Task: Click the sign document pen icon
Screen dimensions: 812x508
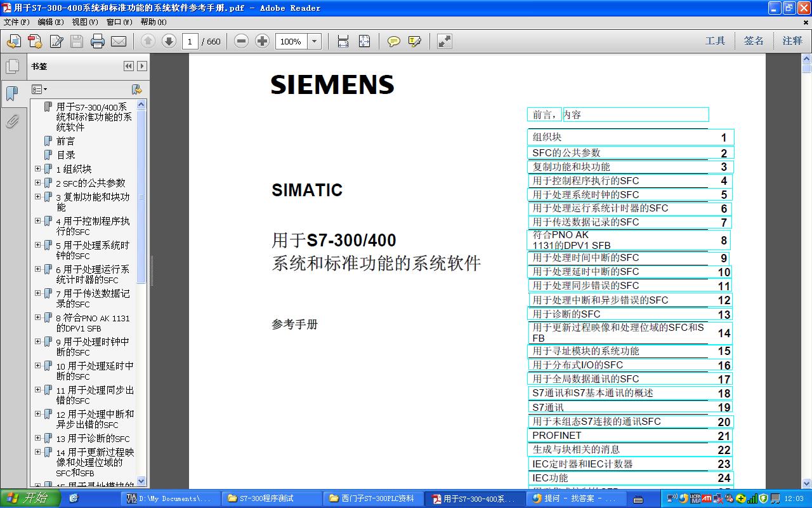Action: point(56,41)
